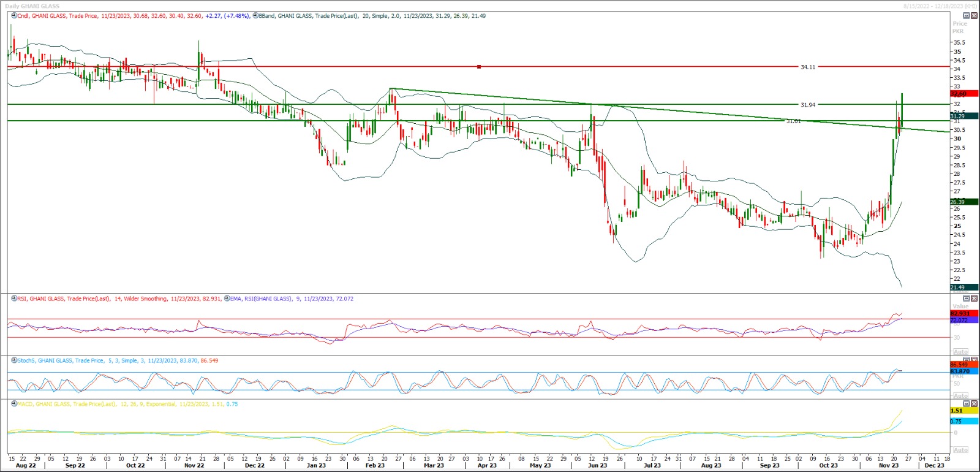Click the Auto scale button in Stochastic pane
This screenshot has width=980, height=472.
click(x=960, y=396)
